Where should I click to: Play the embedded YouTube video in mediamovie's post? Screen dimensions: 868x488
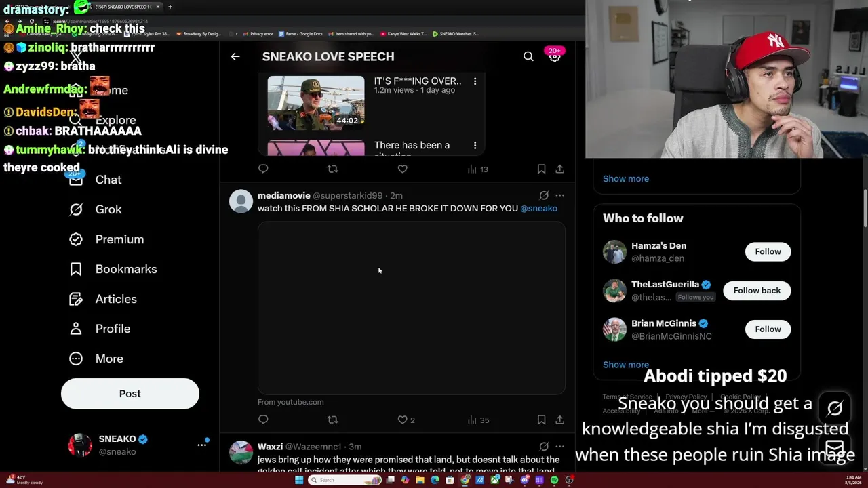(x=412, y=308)
